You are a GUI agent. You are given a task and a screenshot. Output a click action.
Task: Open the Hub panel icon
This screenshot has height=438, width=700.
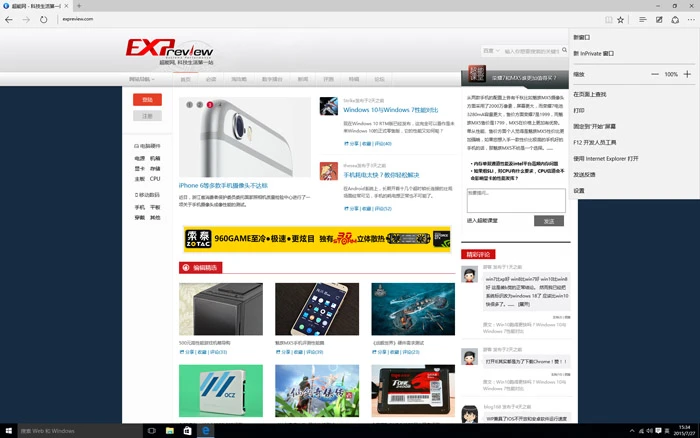pyautogui.click(x=639, y=19)
